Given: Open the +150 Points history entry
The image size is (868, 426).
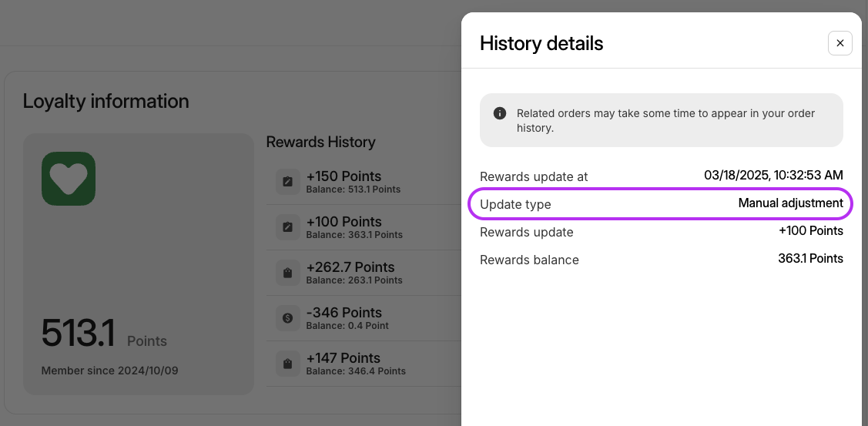Looking at the screenshot, I should click(x=364, y=182).
